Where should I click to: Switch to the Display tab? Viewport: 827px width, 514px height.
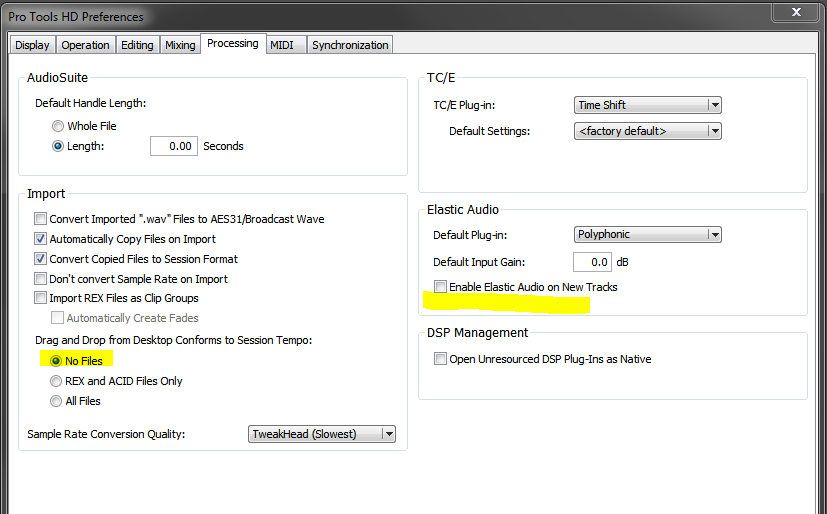(32, 45)
